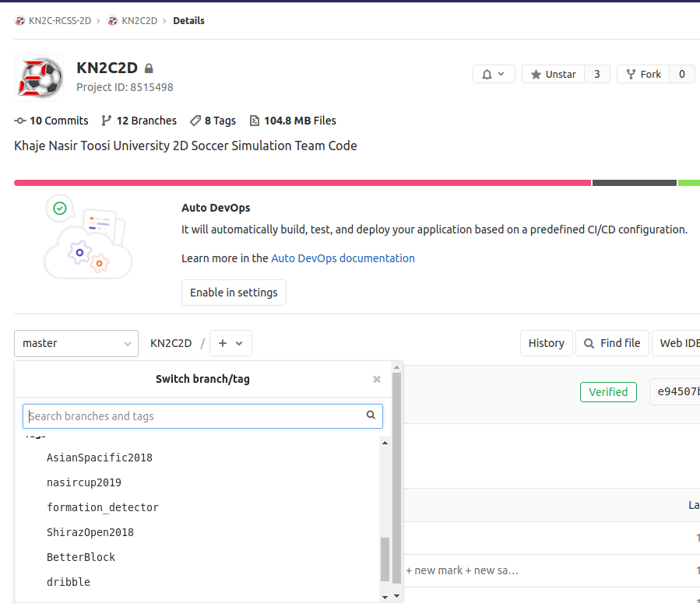Click the commits icon before 10 Commits
The image size is (700, 603).
pos(20,121)
